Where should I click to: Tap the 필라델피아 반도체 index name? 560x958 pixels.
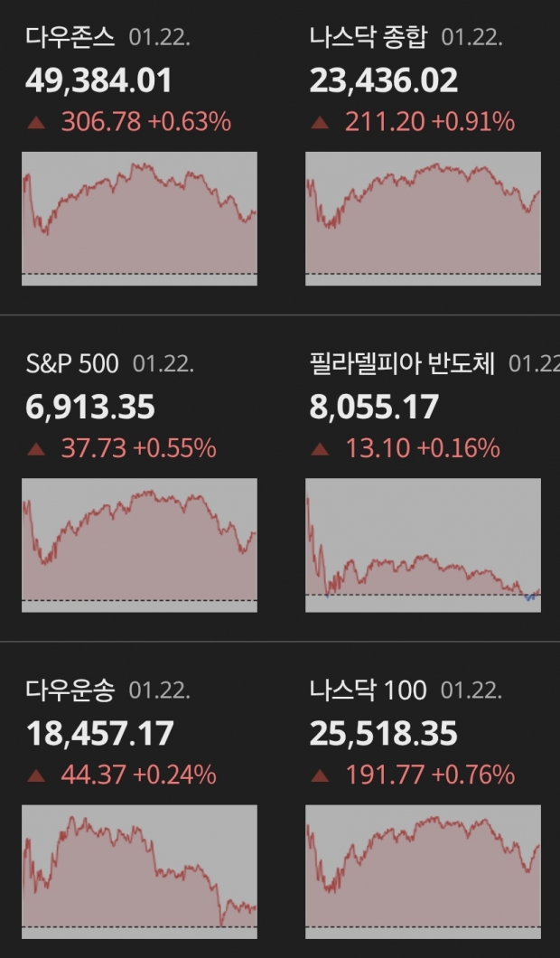pyautogui.click(x=402, y=364)
